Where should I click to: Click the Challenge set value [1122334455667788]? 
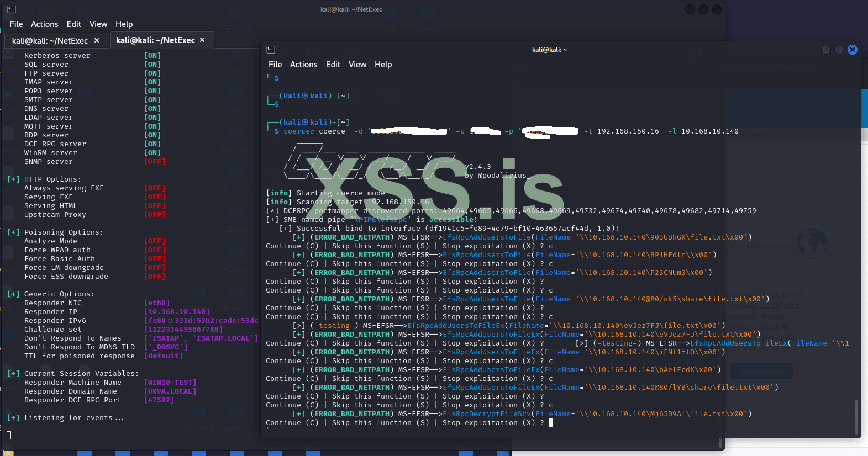(x=183, y=330)
